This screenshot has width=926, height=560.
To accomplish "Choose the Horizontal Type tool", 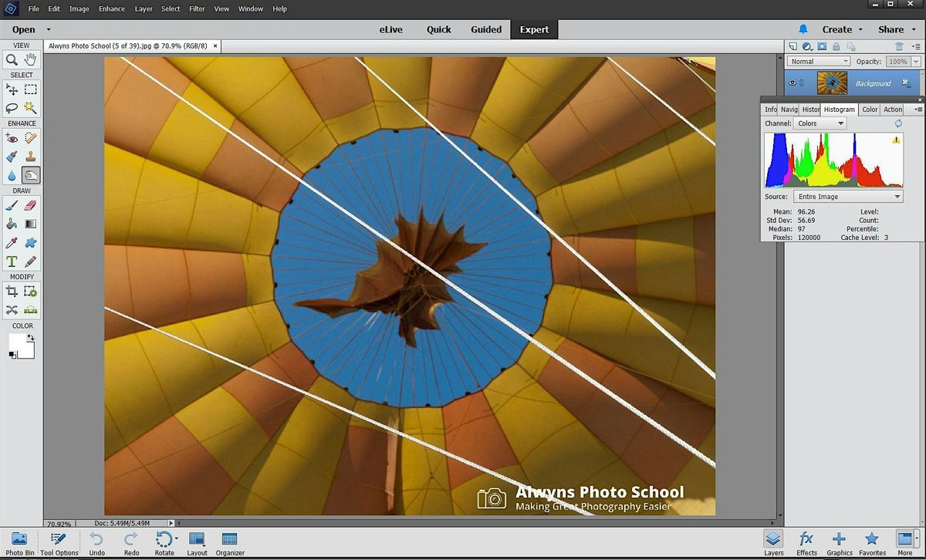I will point(12,261).
